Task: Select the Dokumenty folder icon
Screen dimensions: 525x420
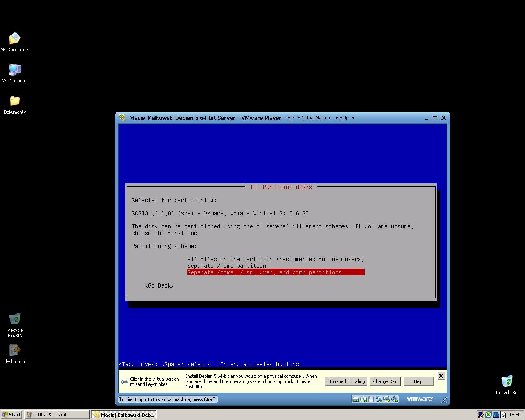Action: click(15, 105)
